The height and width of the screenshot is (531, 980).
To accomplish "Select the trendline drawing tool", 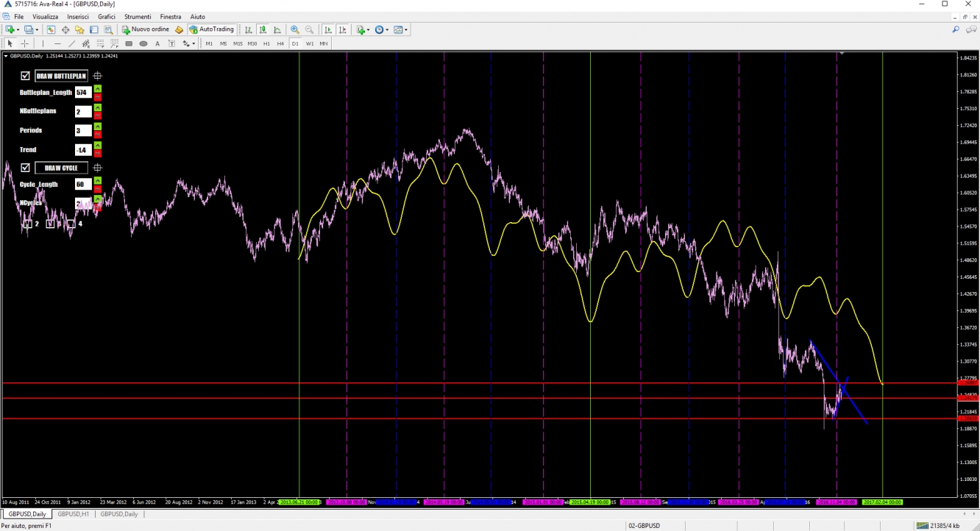I will point(71,43).
